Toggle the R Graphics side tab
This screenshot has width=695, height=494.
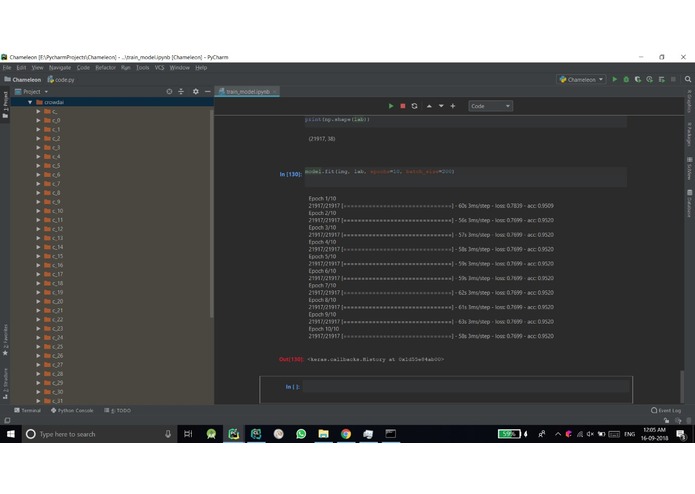(690, 101)
